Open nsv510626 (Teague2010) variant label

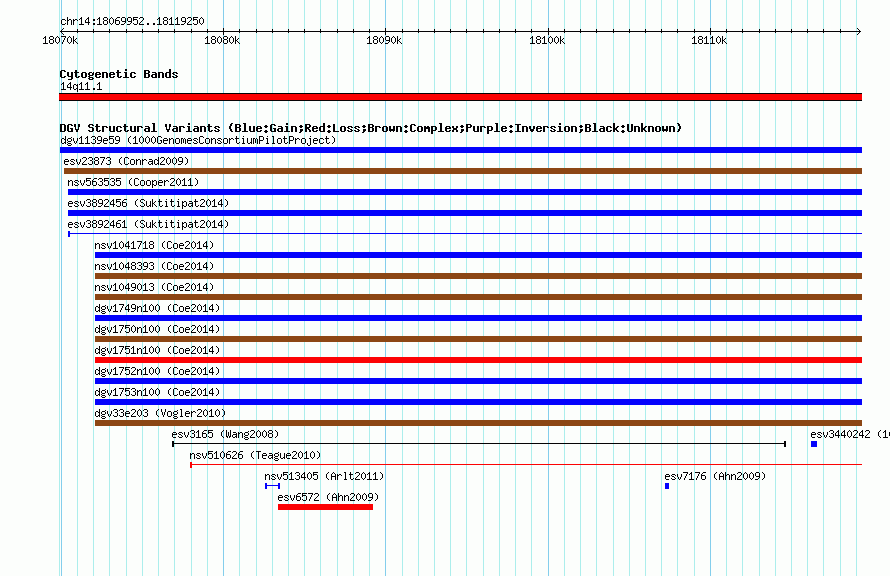(x=255, y=455)
